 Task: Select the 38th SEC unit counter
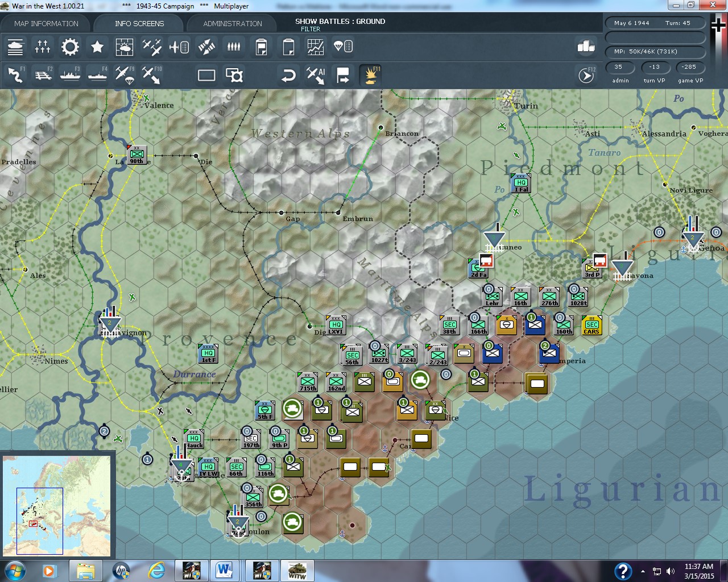click(449, 325)
